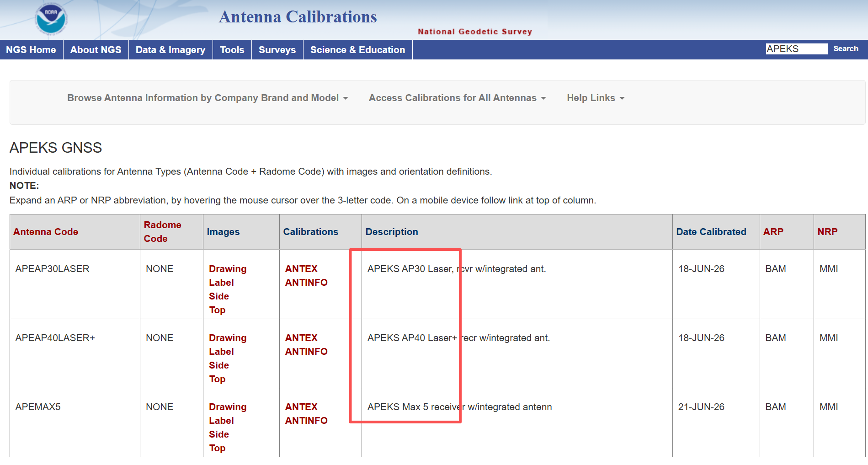The image size is (868, 465).
Task: Click the APEKS Max 5 receiver description
Action: (460, 407)
